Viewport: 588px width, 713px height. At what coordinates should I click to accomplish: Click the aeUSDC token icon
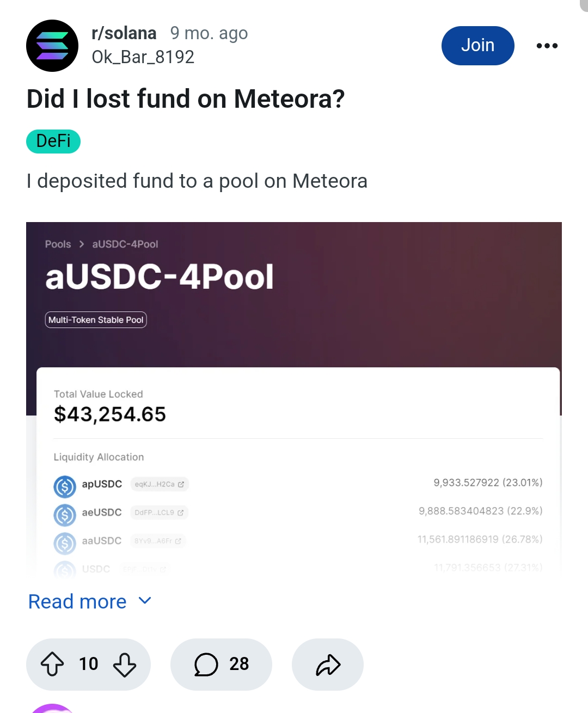tap(65, 515)
